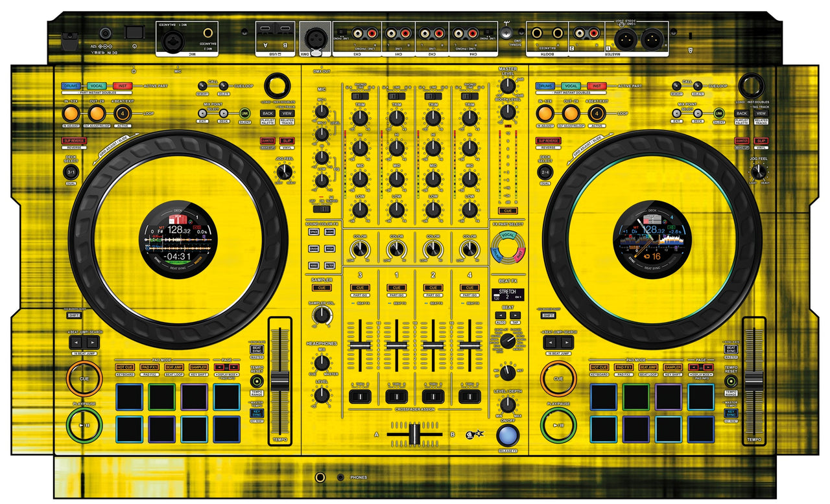Tap the left jog wheel center display

click(x=178, y=238)
